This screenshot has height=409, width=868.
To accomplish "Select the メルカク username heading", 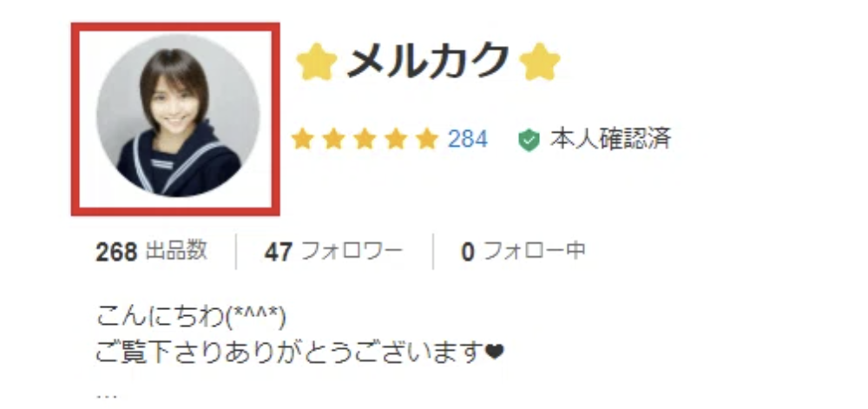I will point(428,62).
